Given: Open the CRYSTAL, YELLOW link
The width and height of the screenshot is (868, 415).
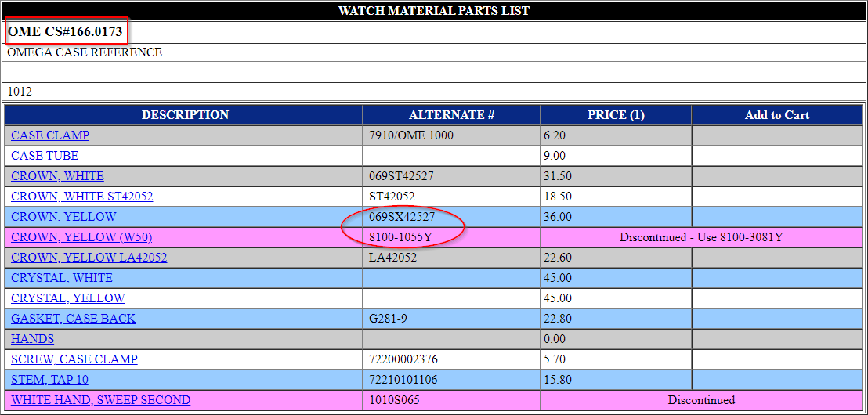Looking at the screenshot, I should [68, 298].
